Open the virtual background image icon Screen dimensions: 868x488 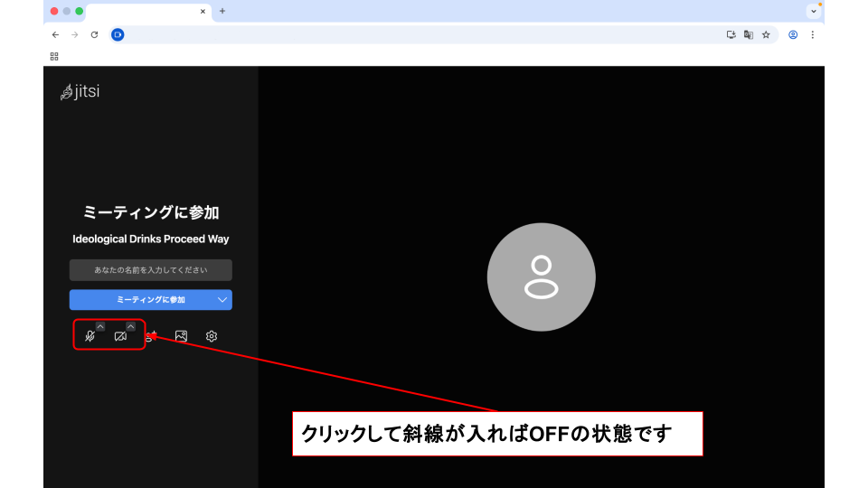(x=181, y=336)
